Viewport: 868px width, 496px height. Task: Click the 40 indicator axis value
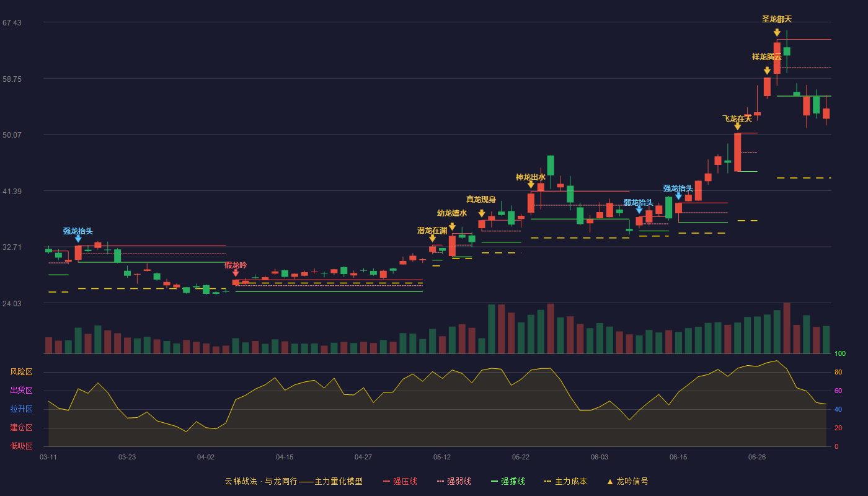(838, 410)
